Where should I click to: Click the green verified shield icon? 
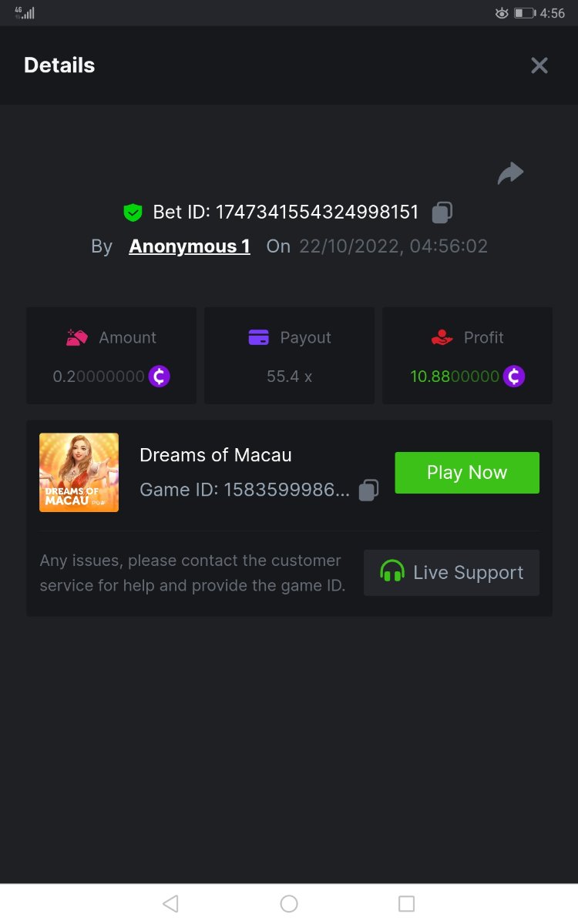click(x=133, y=212)
